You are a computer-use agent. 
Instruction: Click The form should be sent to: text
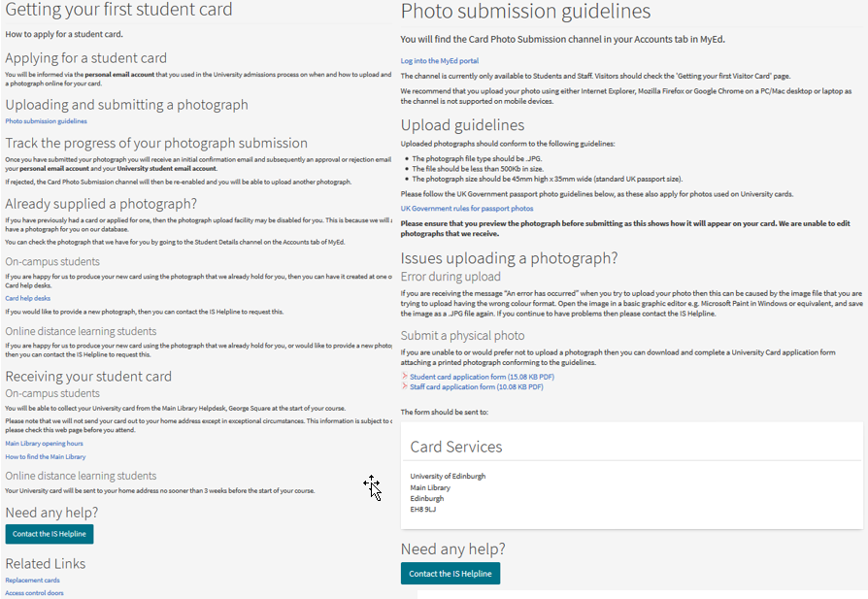445,412
